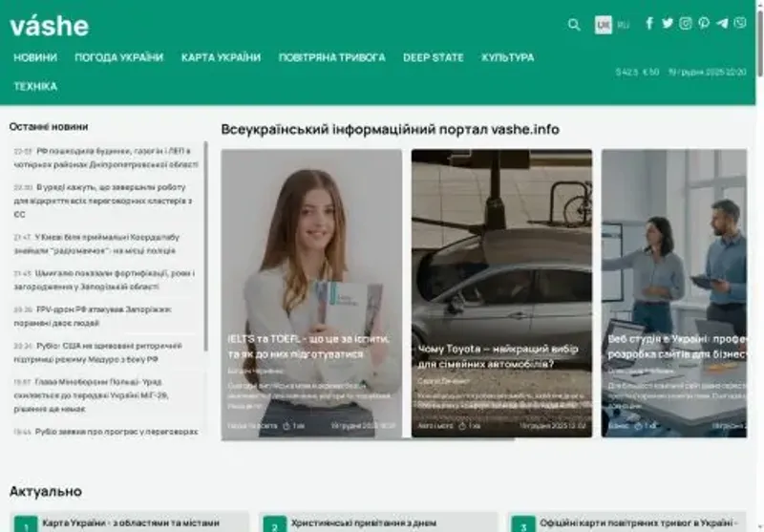Open the КУЛЬТУРА menu item

(x=508, y=57)
